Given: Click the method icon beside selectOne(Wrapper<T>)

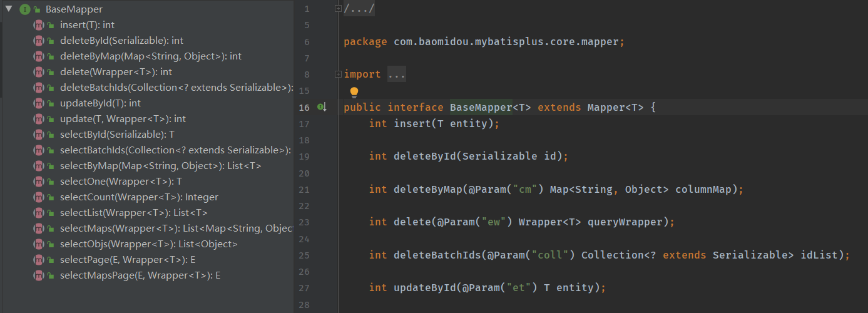Looking at the screenshot, I should click(38, 182).
